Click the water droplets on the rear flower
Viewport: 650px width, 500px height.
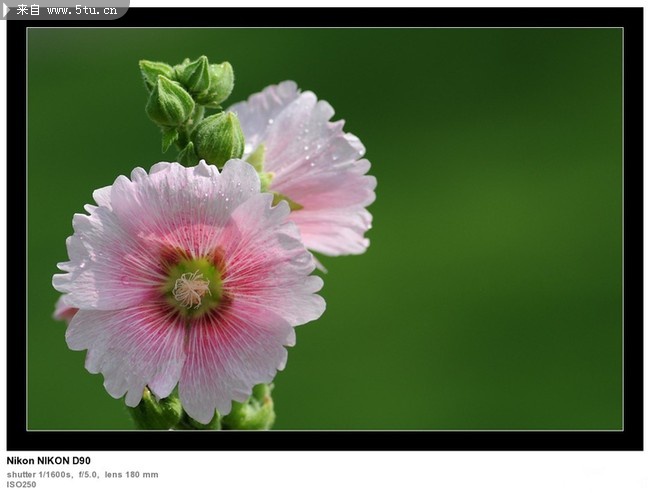click(318, 150)
